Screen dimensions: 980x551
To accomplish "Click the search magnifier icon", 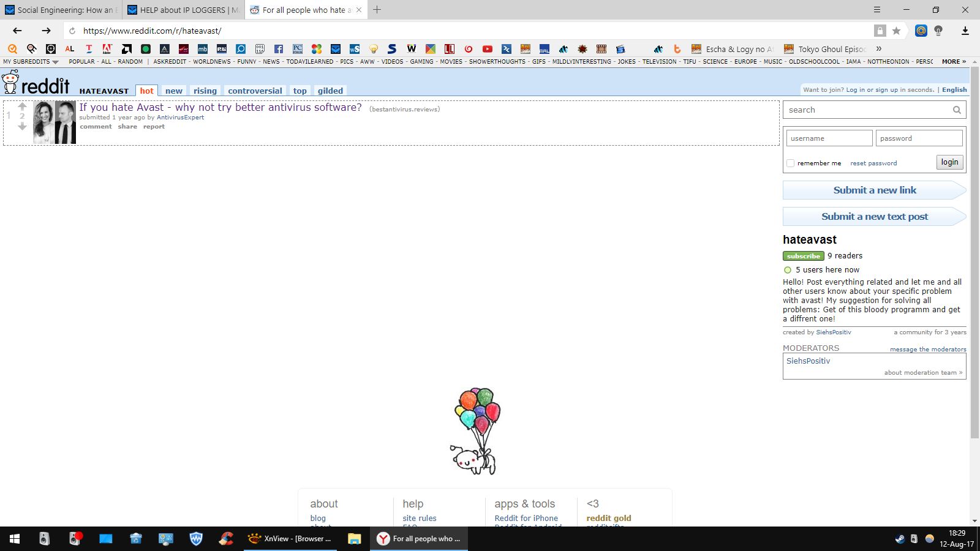I will pos(957,110).
